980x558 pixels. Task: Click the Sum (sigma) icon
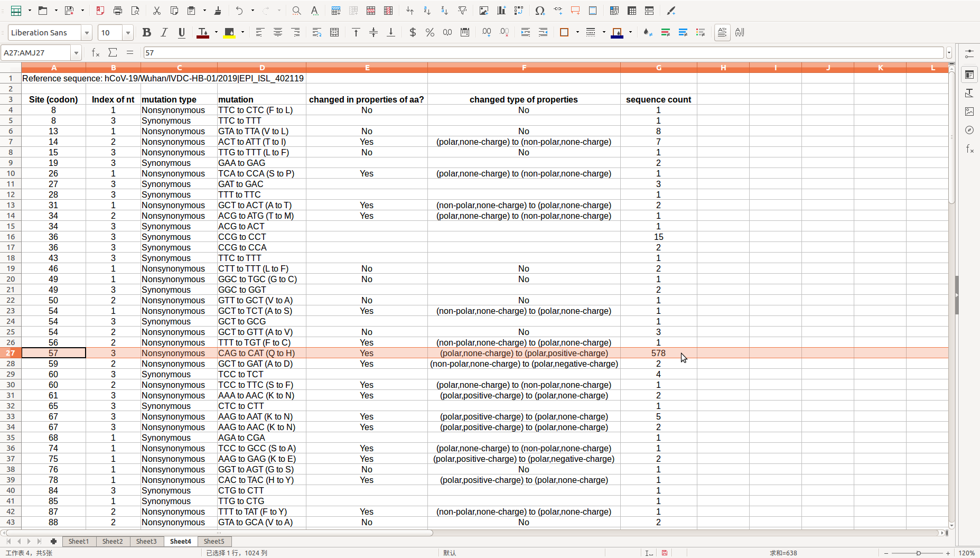113,52
